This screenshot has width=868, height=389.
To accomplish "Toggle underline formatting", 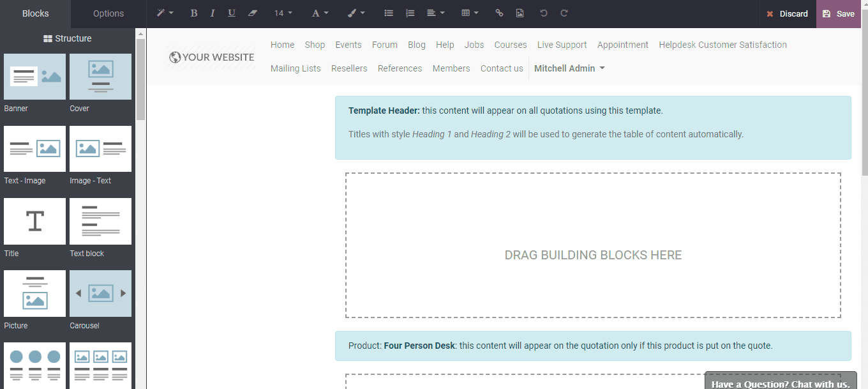I will point(231,13).
